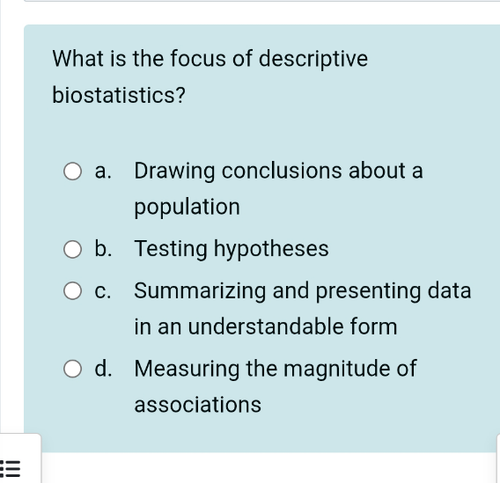Open the list drawer icon at bottom left
Image resolution: width=500 pixels, height=483 pixels.
click(10, 468)
